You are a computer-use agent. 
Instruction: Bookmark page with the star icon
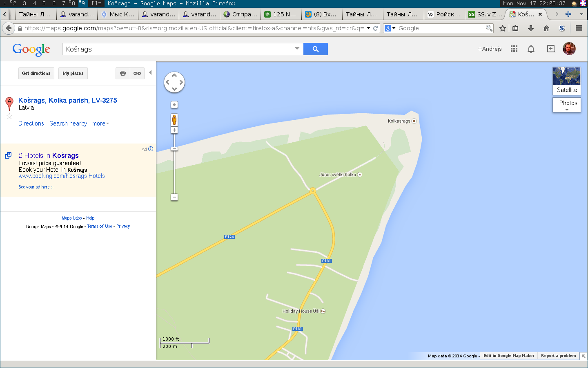(503, 28)
